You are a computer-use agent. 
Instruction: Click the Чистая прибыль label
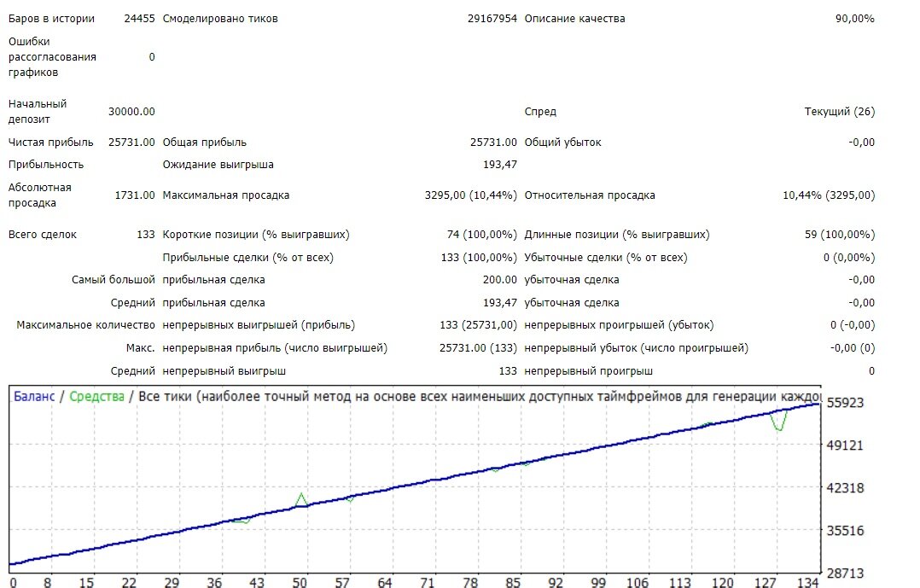[x=50, y=142]
